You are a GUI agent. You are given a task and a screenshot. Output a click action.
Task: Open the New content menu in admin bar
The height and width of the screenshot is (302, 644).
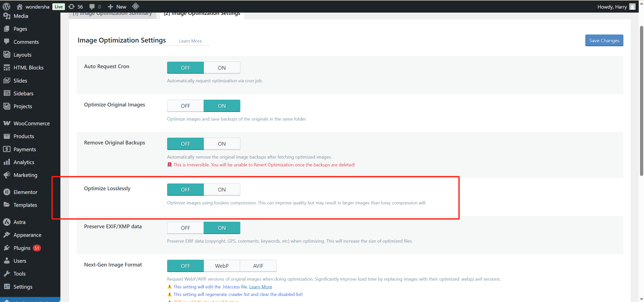[x=117, y=6]
